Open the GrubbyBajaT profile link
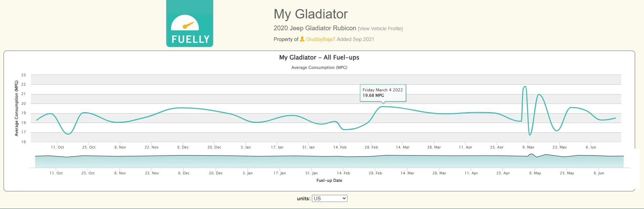644x209 pixels. (x=320, y=39)
